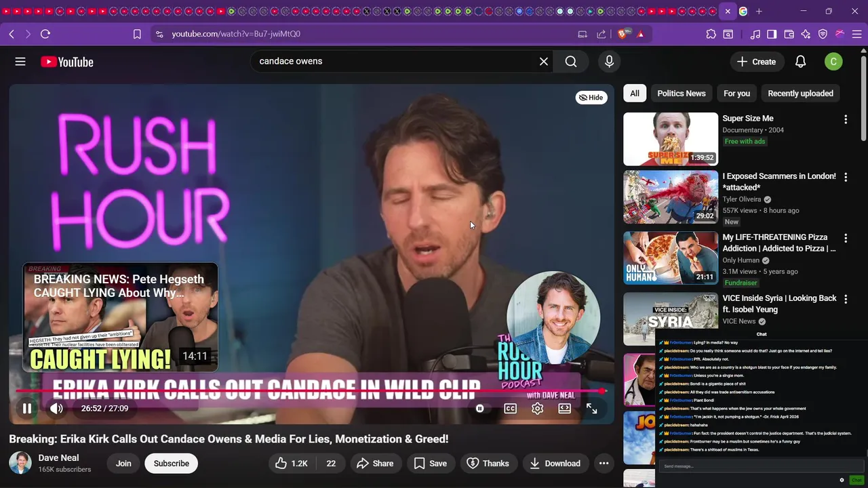
Task: Go back in browser history
Action: click(12, 34)
